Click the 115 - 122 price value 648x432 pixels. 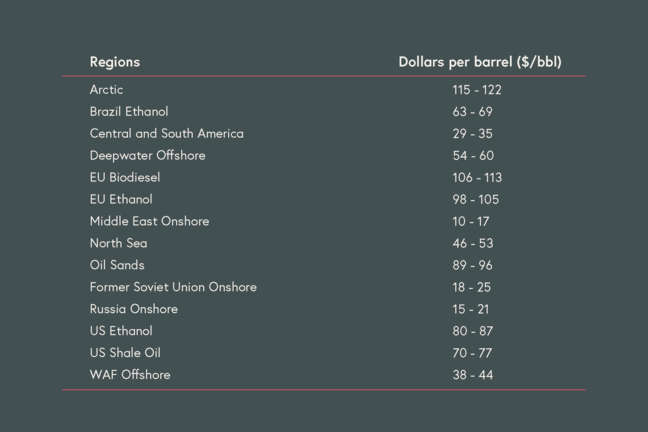(x=476, y=90)
